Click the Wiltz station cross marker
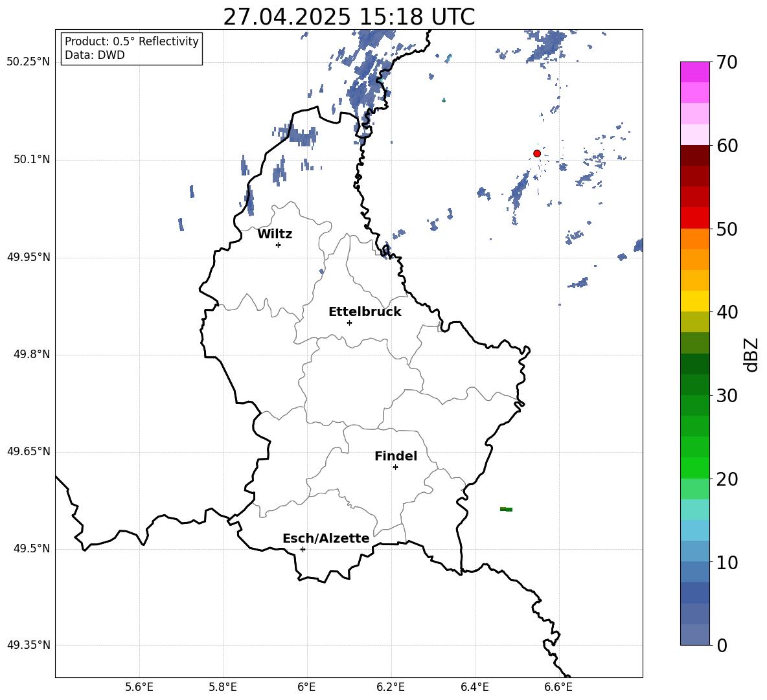The image size is (767, 700). (278, 245)
